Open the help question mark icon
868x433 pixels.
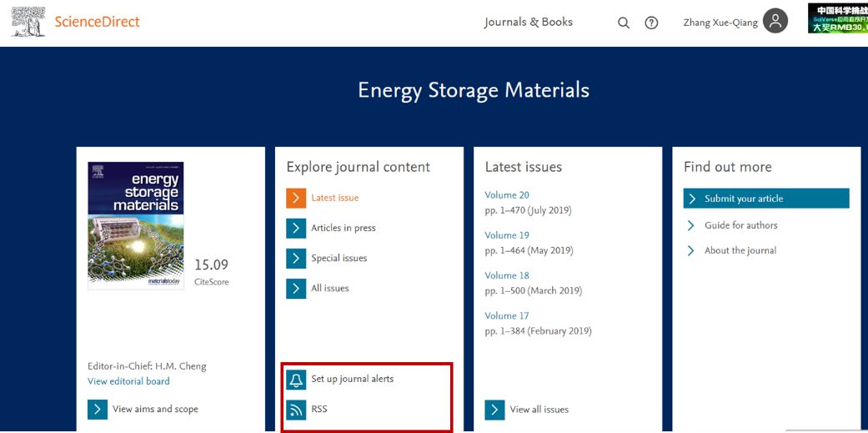(651, 23)
